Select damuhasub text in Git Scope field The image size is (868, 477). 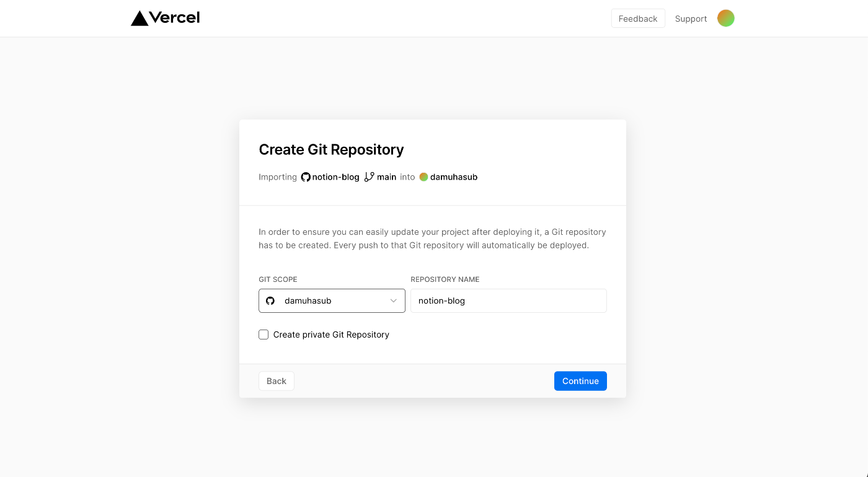pyautogui.click(x=308, y=301)
